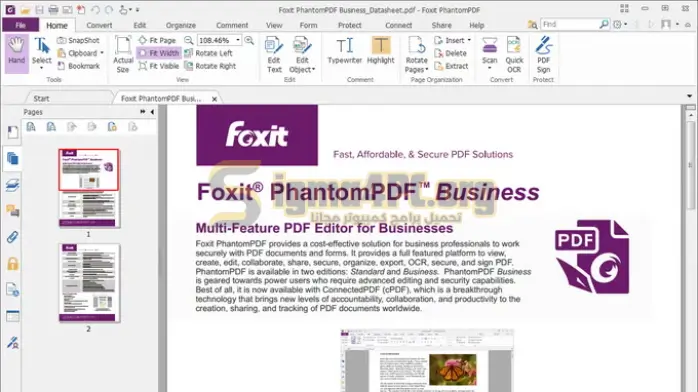Open the Comment ribbon tab

(232, 25)
